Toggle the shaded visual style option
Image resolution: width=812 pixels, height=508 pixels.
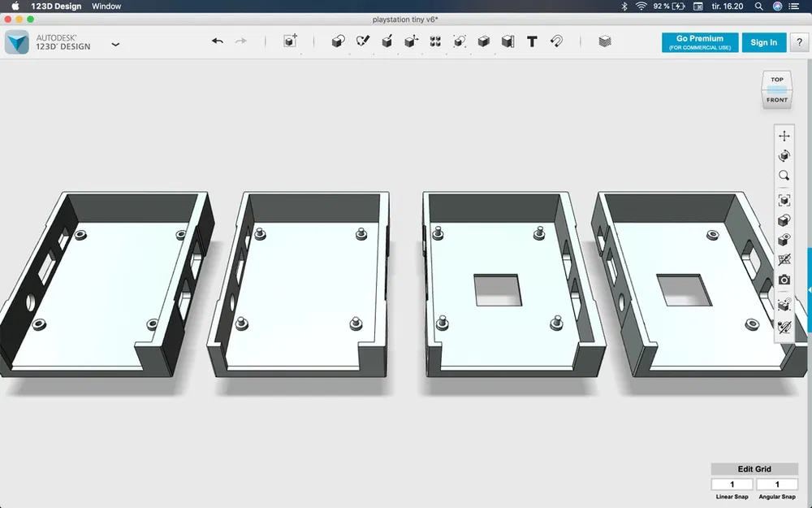tap(784, 219)
